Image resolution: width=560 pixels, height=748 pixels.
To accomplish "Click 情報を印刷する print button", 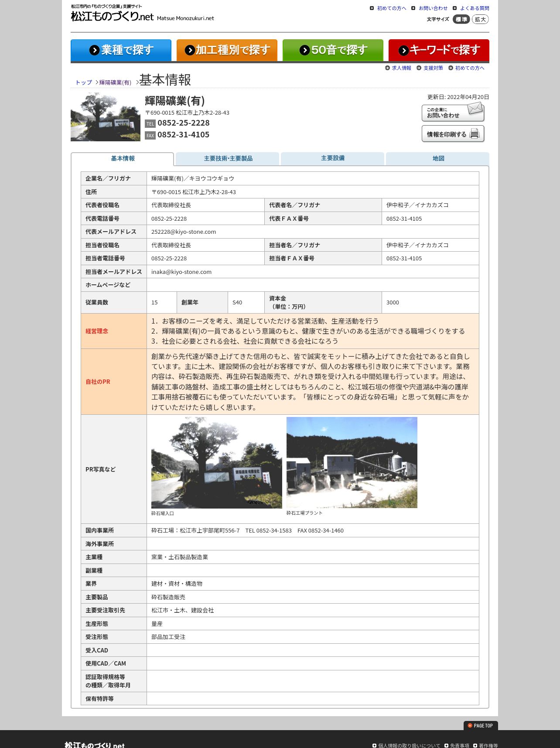I will click(x=453, y=133).
